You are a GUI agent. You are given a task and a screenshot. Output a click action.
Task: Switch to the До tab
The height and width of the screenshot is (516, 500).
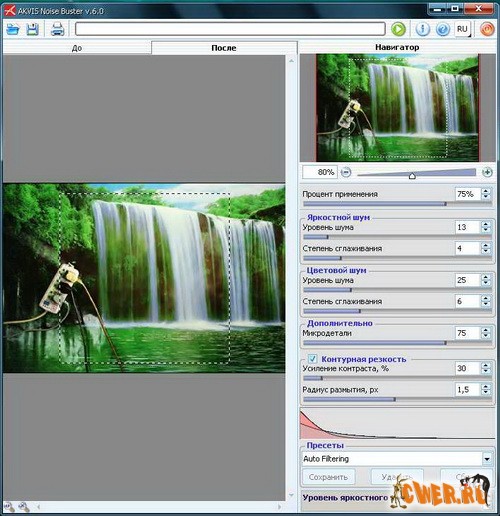click(77, 48)
